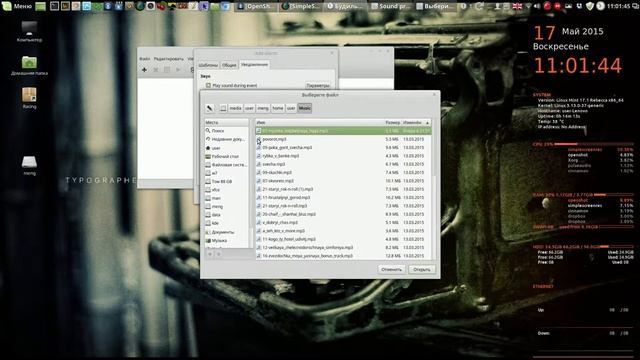Image resolution: width=640 pixels, height=360 pixels.
Task: Click the keyboard layout flag in tray
Action: 517,6
